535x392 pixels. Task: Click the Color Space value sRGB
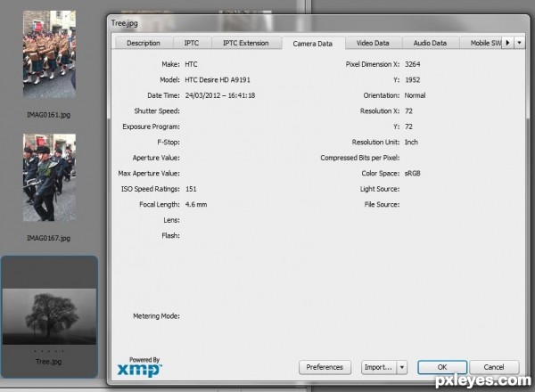pos(412,174)
